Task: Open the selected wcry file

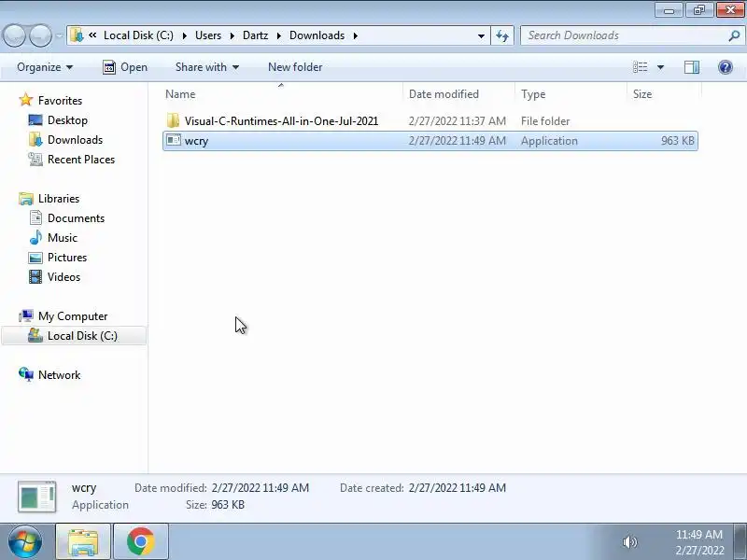Action: click(125, 67)
